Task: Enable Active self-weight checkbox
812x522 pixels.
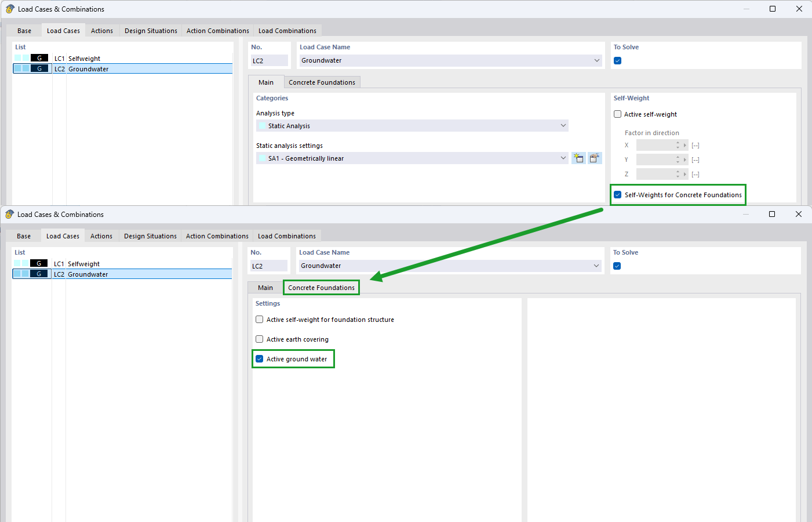Action: click(x=618, y=114)
